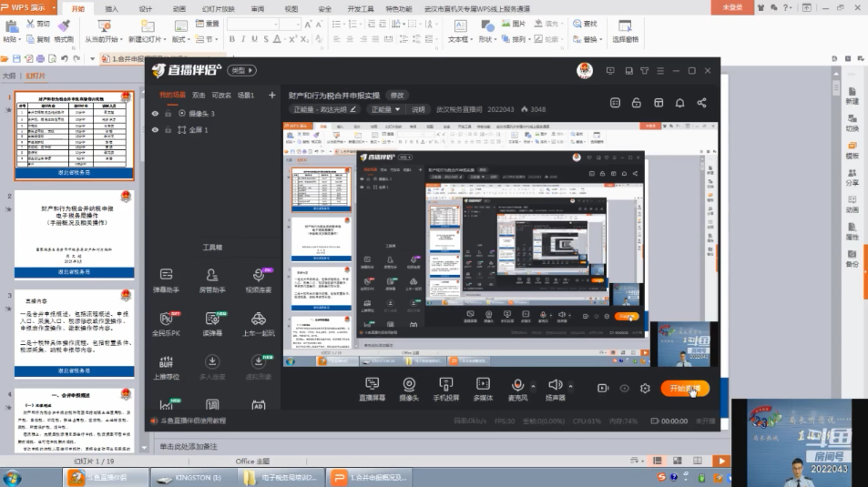
Task: Switch to 大纲 outline panel tab
Action: 9,76
